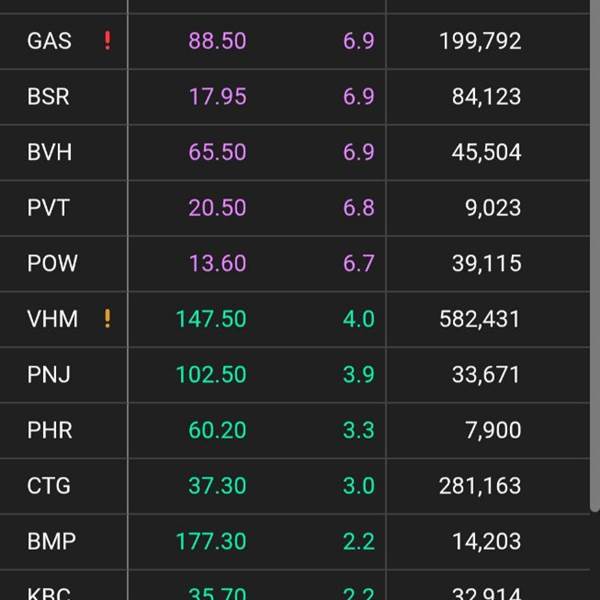Select the GAS stock ticker
Viewport: 600px width, 600px height.
pos(49,41)
